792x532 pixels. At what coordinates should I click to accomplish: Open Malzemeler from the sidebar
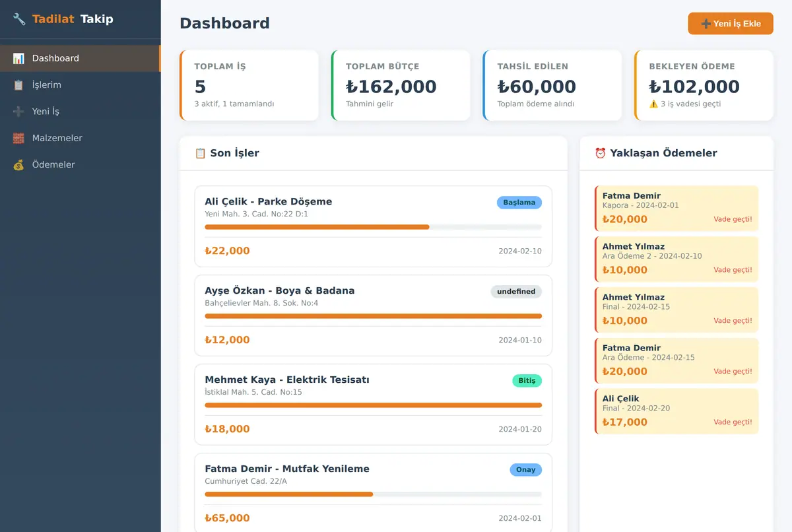coord(80,138)
